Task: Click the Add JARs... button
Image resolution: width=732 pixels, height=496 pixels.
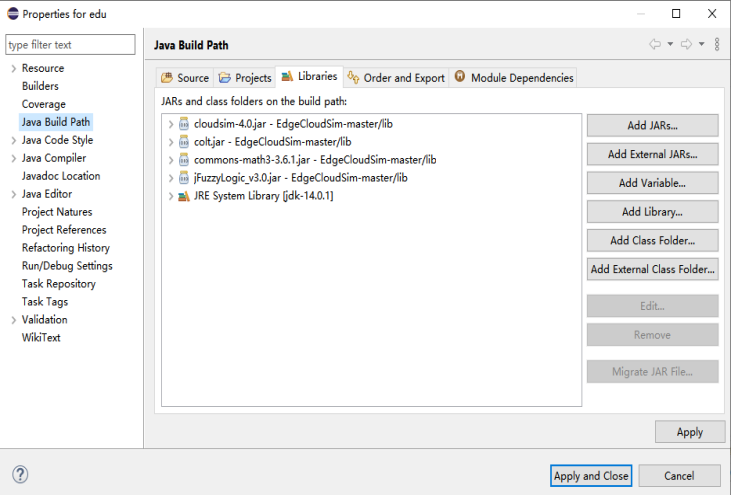Action: click(x=652, y=125)
